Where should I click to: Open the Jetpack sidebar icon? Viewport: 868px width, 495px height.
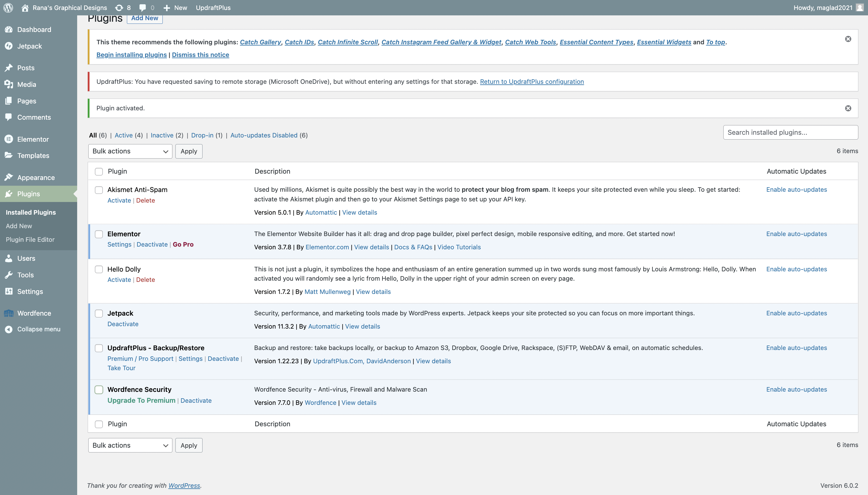tap(9, 46)
